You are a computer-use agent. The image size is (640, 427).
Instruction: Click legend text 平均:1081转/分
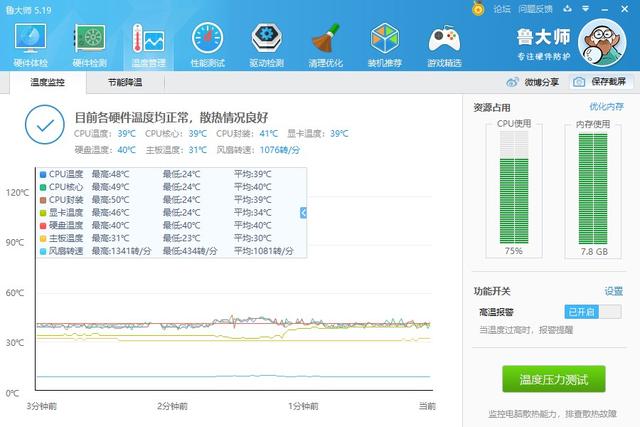click(x=264, y=251)
